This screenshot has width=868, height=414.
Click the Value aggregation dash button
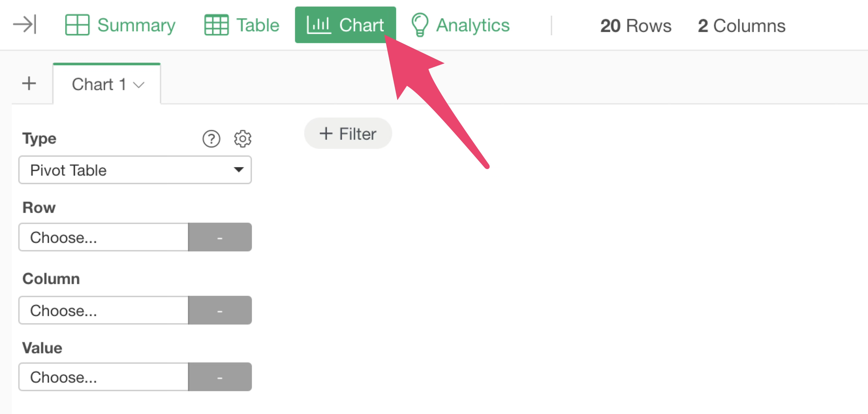click(x=220, y=377)
